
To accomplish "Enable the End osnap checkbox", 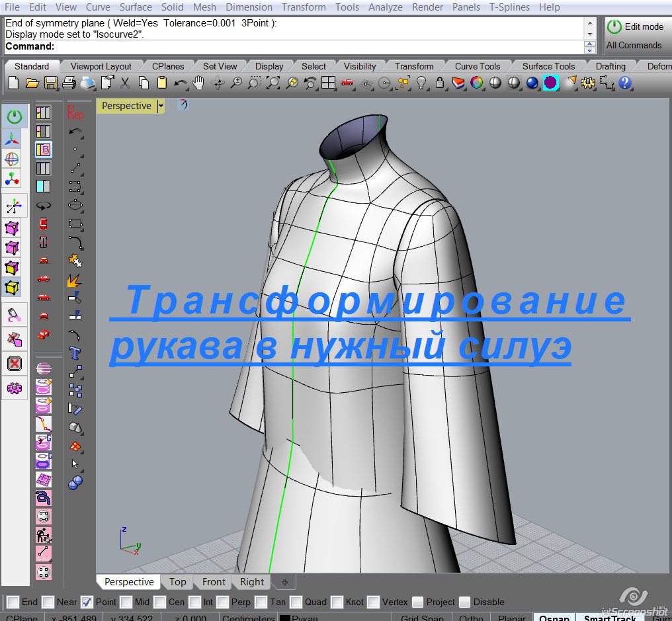I will (x=13, y=602).
